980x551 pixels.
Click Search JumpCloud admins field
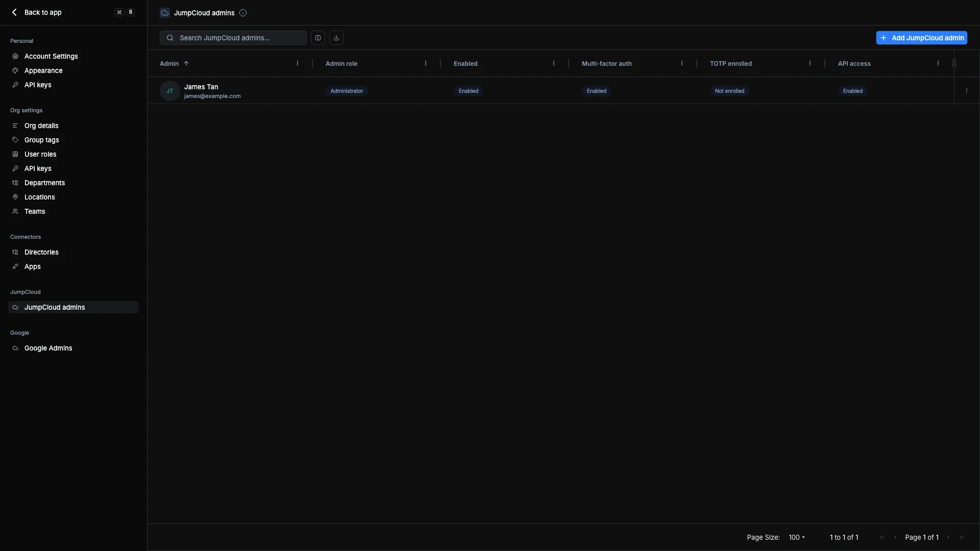(240, 38)
